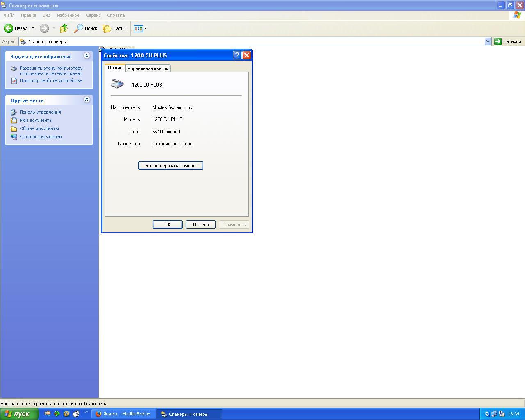This screenshot has width=525, height=420.
Task: Expand the quick launch overflow chevron
Action: [x=87, y=412]
